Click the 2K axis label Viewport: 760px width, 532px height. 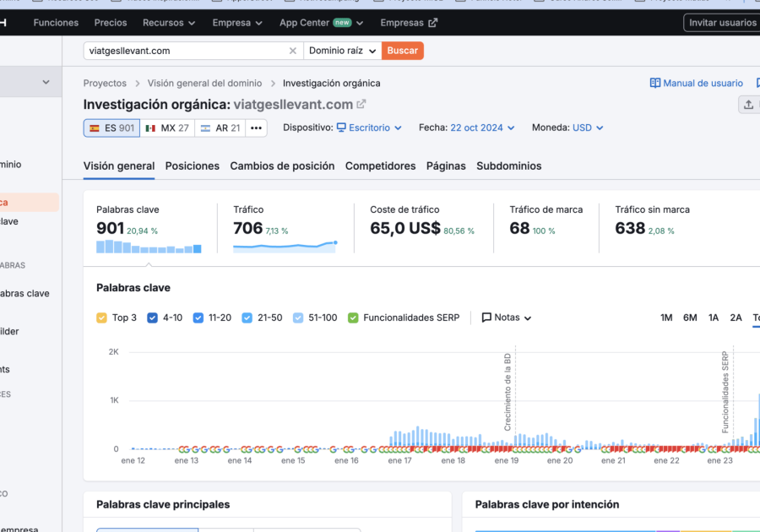point(113,352)
